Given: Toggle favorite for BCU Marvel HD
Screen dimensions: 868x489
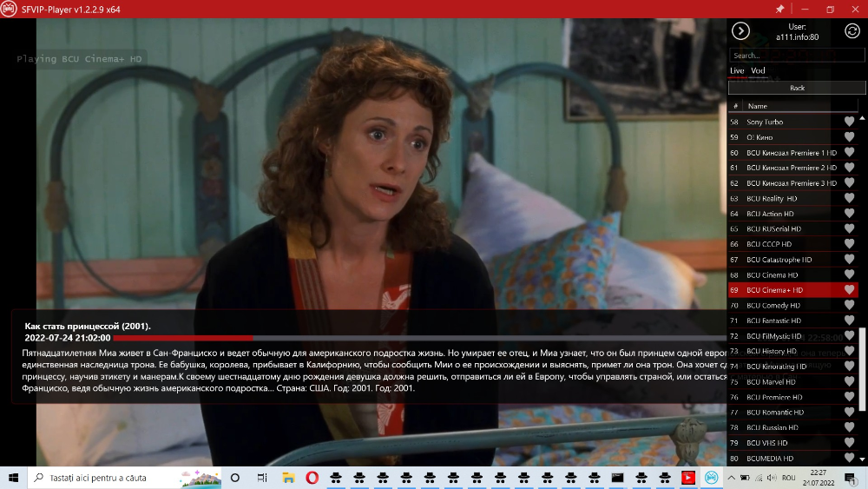Looking at the screenshot, I should (849, 381).
